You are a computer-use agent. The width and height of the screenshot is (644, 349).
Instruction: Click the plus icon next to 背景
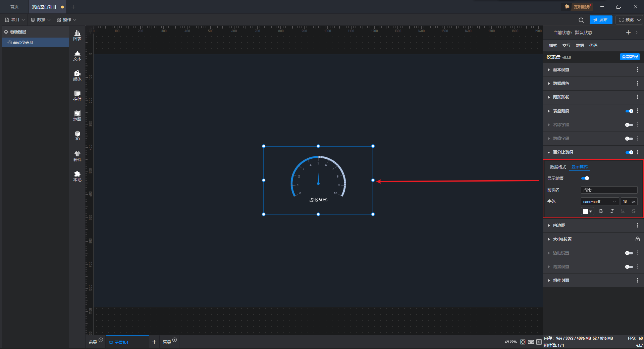tap(174, 340)
